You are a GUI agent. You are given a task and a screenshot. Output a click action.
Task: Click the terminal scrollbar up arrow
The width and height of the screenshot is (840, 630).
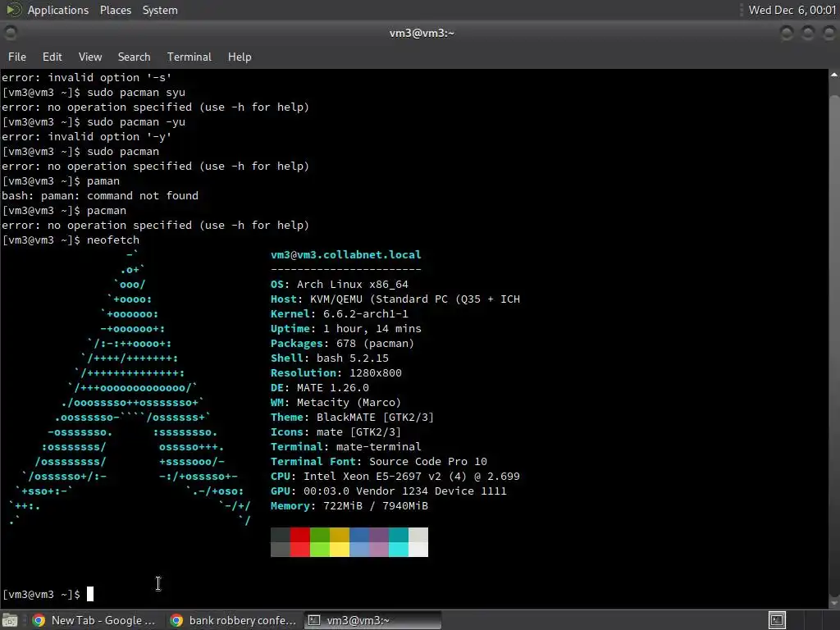click(834, 75)
